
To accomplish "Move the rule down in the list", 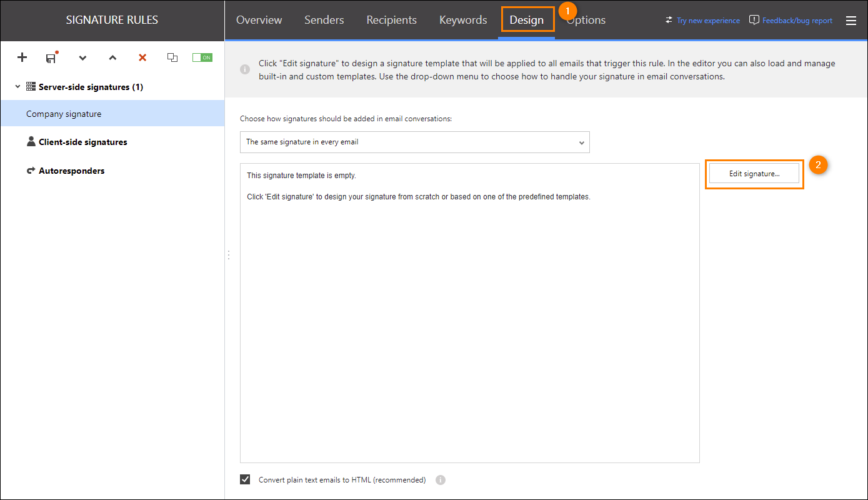I will (x=82, y=57).
